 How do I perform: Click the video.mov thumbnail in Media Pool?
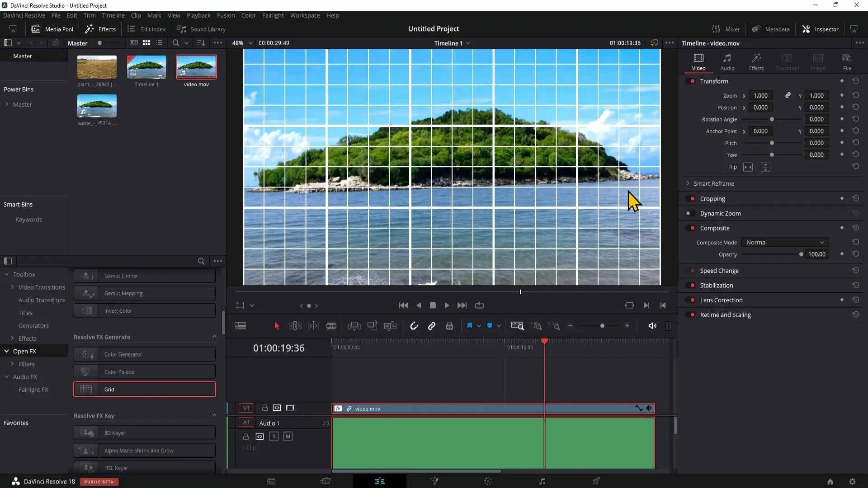click(x=196, y=67)
